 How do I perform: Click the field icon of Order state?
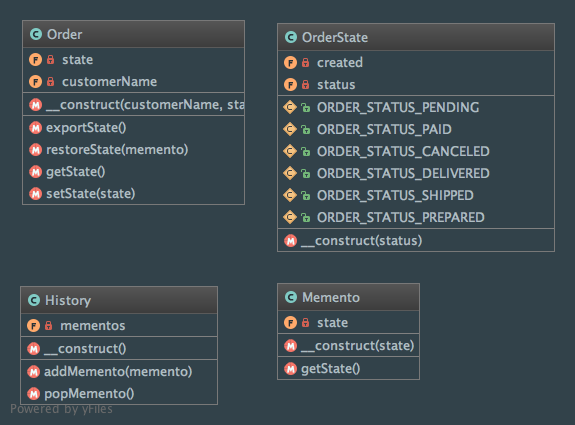pyautogui.click(x=36, y=59)
